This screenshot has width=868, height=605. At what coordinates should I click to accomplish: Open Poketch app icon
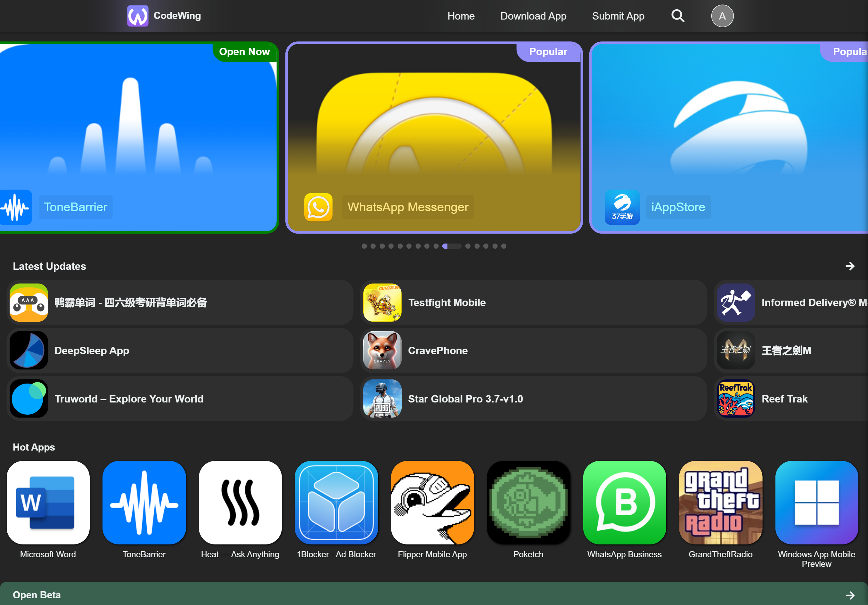(x=528, y=502)
